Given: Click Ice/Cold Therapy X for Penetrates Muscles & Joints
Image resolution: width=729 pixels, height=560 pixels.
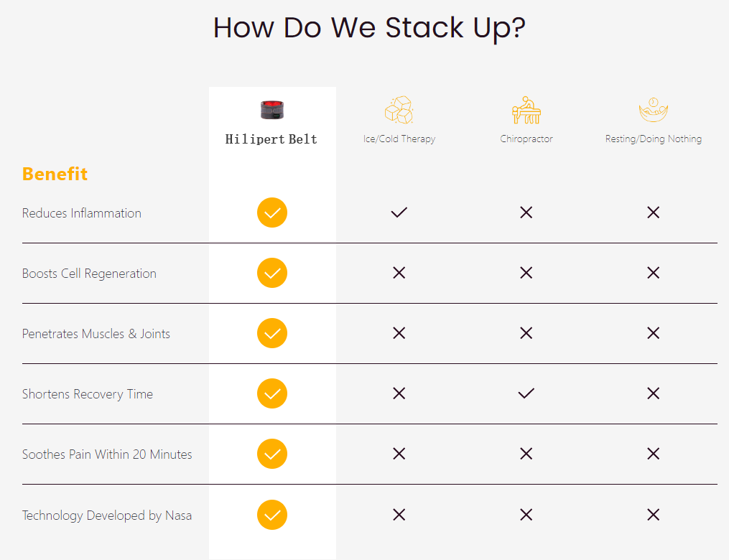Looking at the screenshot, I should (x=399, y=333).
